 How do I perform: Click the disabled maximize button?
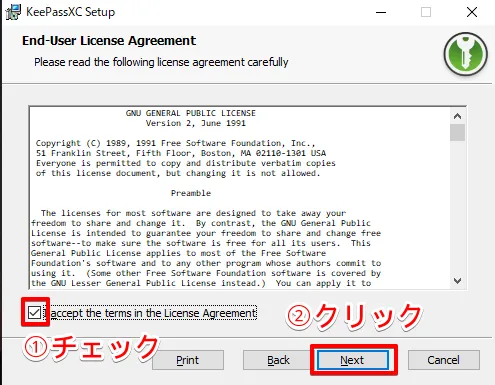tap(426, 12)
